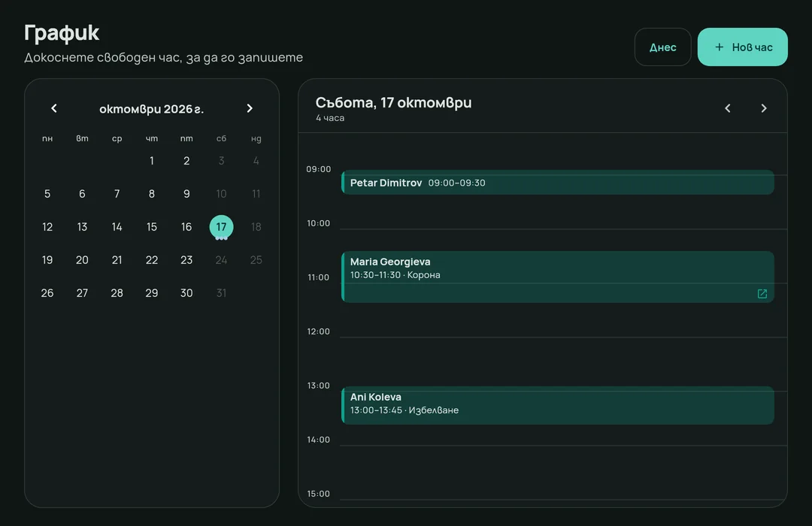Show the previous day's schedule
The height and width of the screenshot is (526, 812).
[728, 108]
